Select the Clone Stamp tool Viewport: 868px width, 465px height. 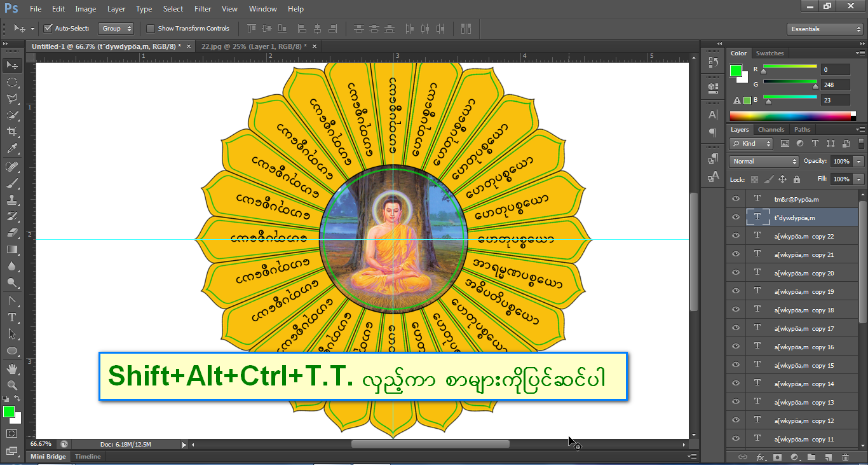click(12, 200)
